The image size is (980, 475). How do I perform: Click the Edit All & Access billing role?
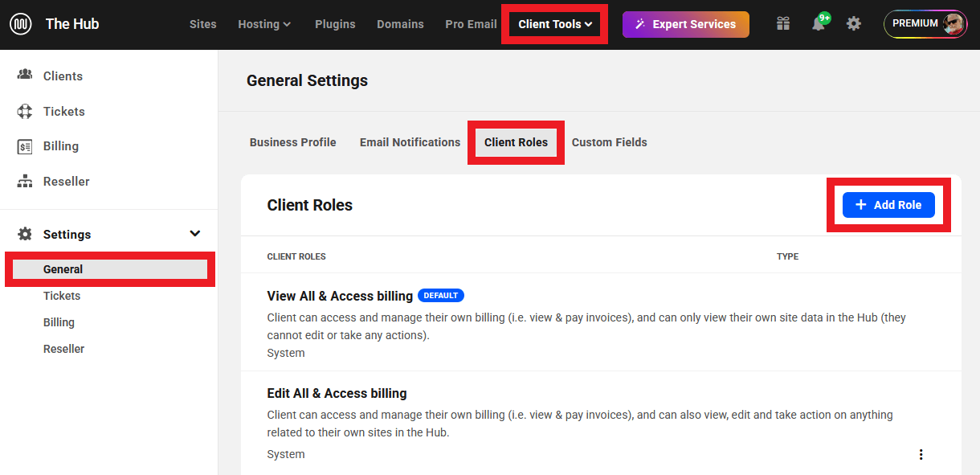[x=337, y=393]
